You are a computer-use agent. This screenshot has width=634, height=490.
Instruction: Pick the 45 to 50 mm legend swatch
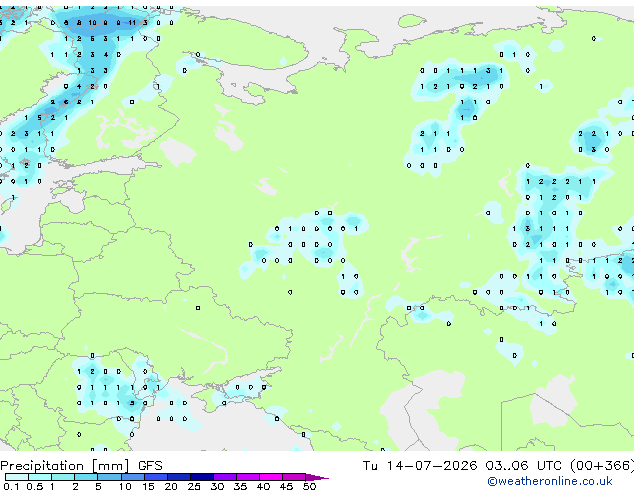pyautogui.click(x=294, y=477)
